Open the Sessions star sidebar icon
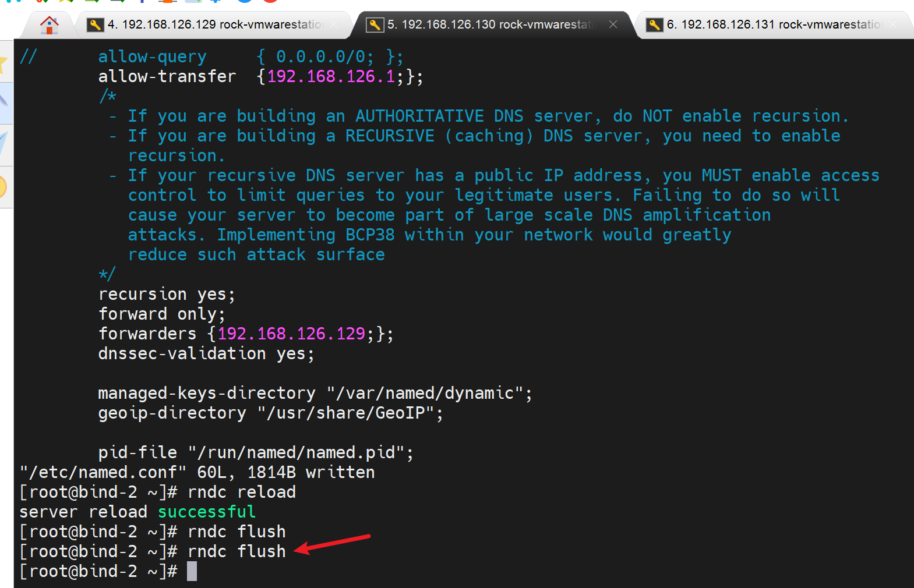Image resolution: width=914 pixels, height=588 pixels. [3, 64]
